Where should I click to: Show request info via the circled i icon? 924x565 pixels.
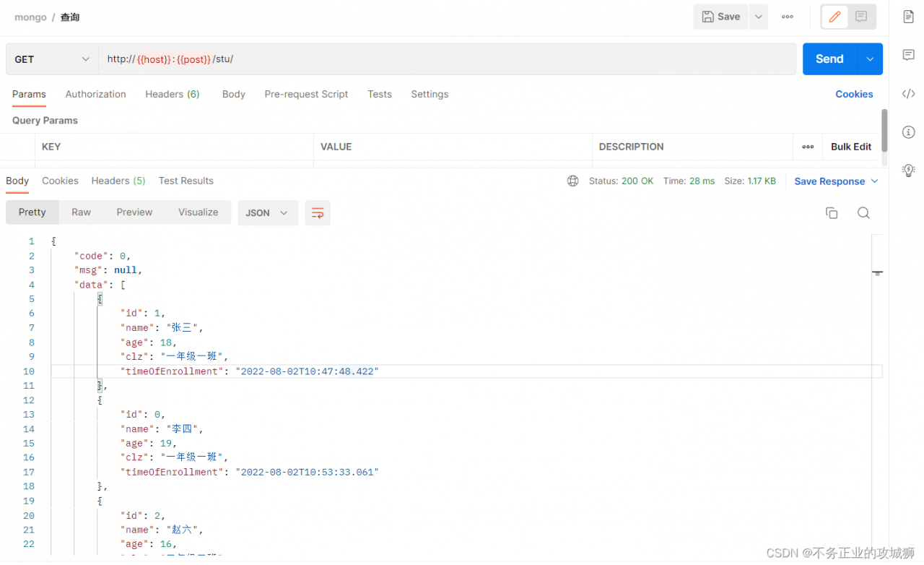coord(909,132)
